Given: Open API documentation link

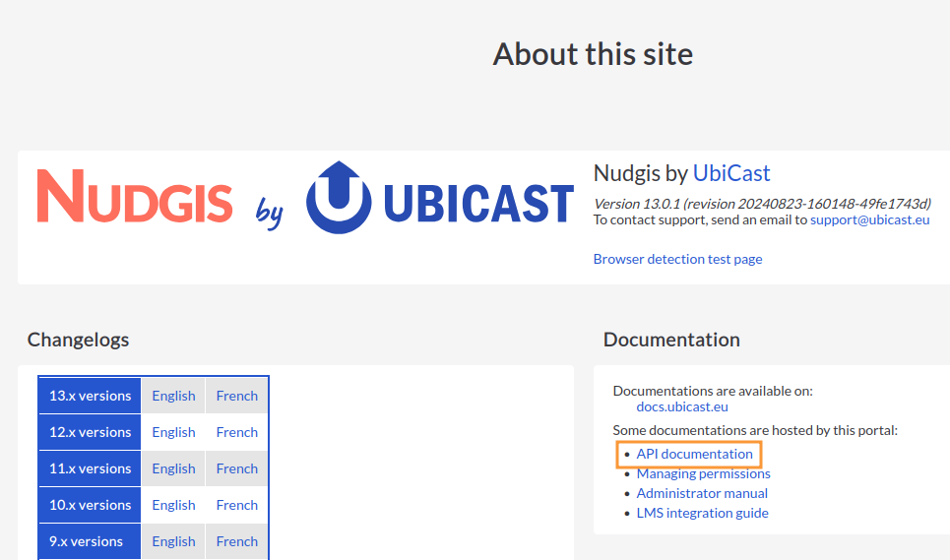Looking at the screenshot, I should [x=694, y=454].
